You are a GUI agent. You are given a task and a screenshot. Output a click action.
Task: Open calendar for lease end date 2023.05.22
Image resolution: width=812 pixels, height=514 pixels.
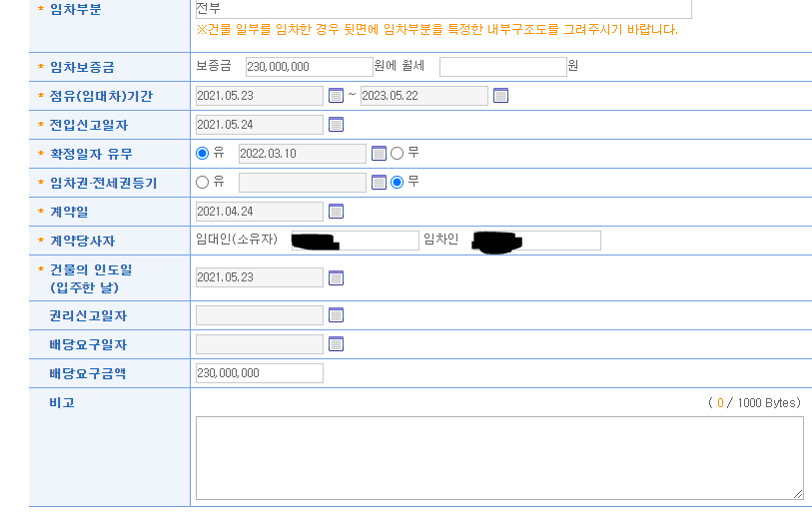coord(500,96)
